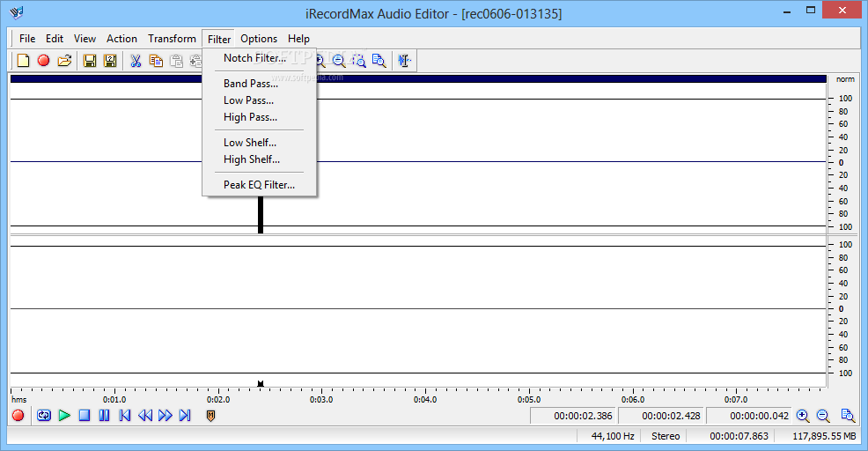Click the hms unit label
Screen dimensions: 868x451
(18, 400)
